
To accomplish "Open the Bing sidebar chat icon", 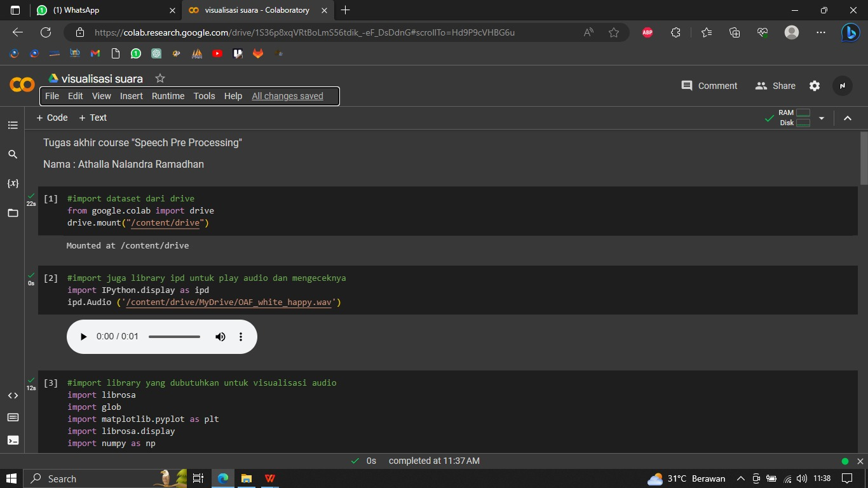I will pyautogui.click(x=850, y=32).
